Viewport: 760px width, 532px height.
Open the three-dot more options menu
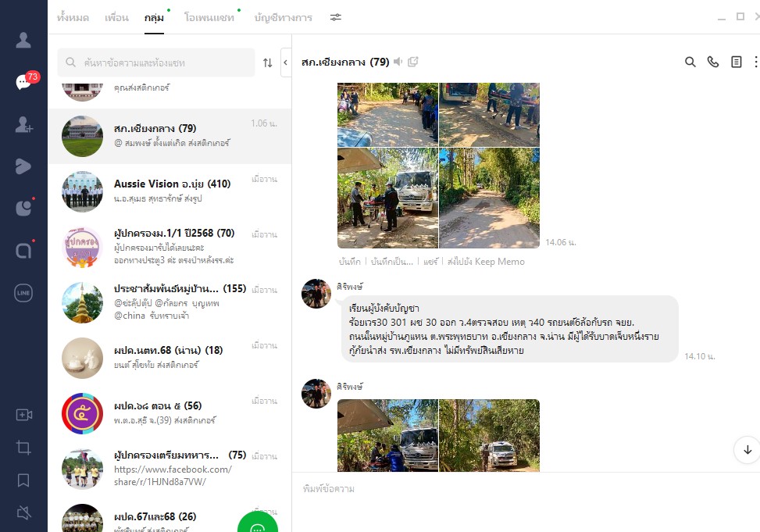click(755, 62)
